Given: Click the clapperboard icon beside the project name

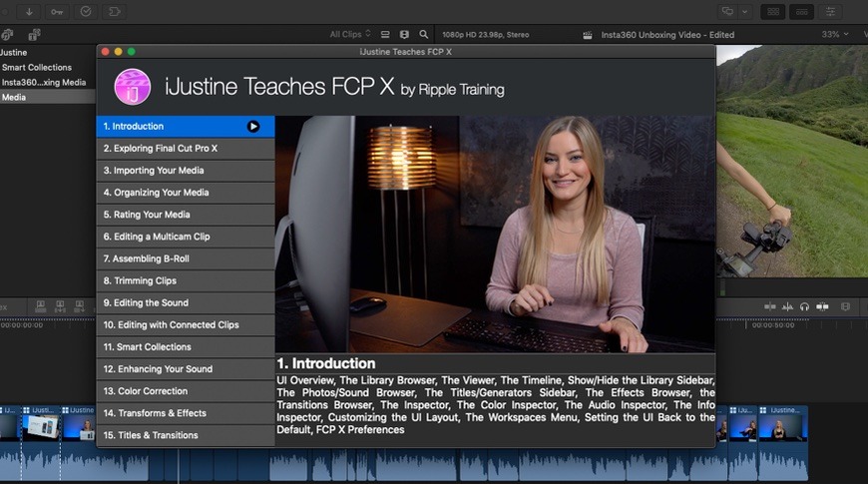Looking at the screenshot, I should 588,35.
